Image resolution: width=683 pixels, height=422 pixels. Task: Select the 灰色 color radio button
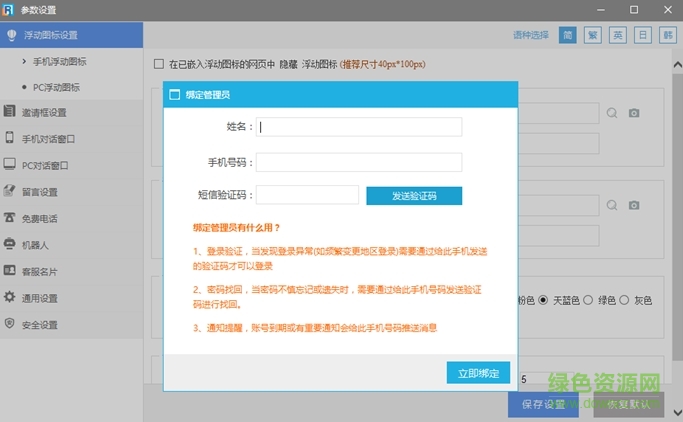625,300
